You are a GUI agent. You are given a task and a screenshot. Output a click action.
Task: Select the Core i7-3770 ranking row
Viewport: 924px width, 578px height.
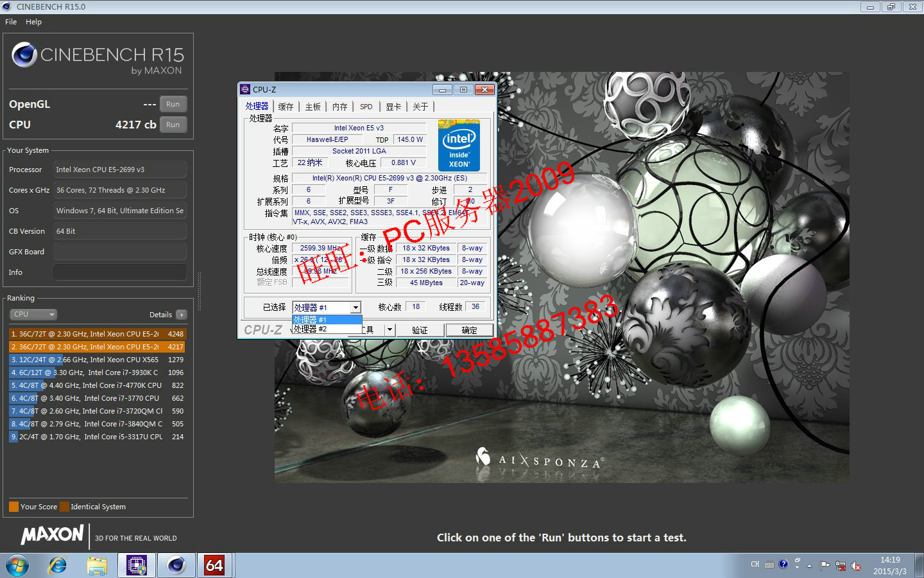click(x=97, y=398)
